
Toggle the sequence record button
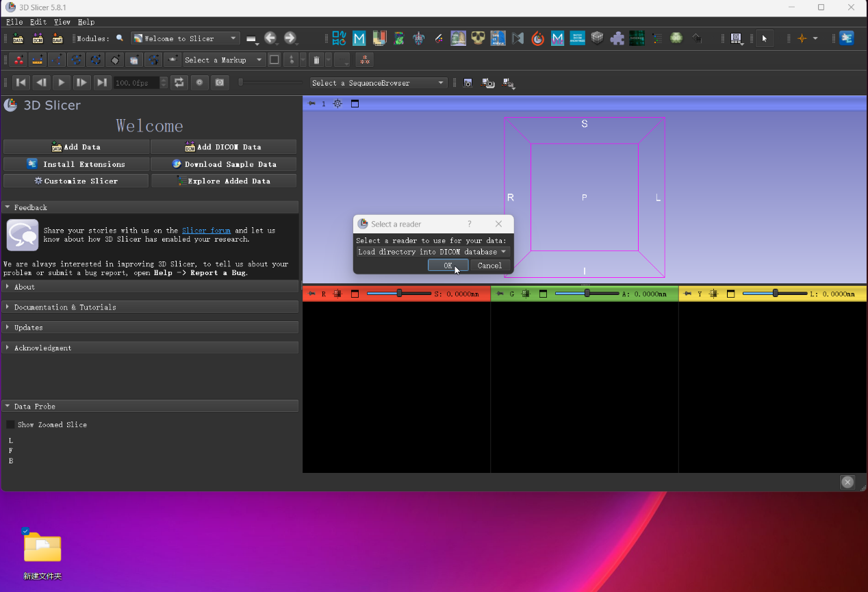coord(199,82)
